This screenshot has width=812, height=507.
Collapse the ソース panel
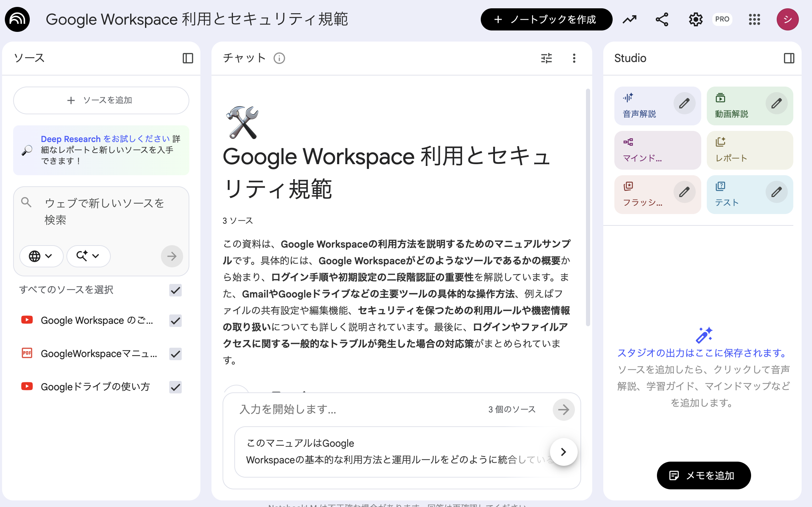[x=187, y=58]
